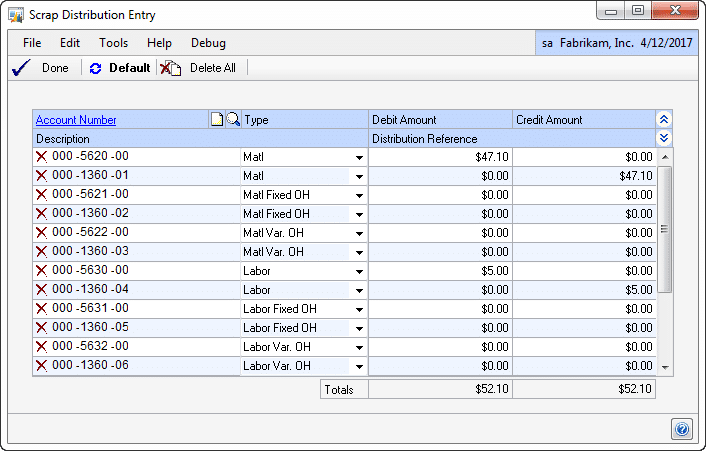Viewport: 706px width, 451px height.
Task: Open the Tools menu
Action: 113,43
